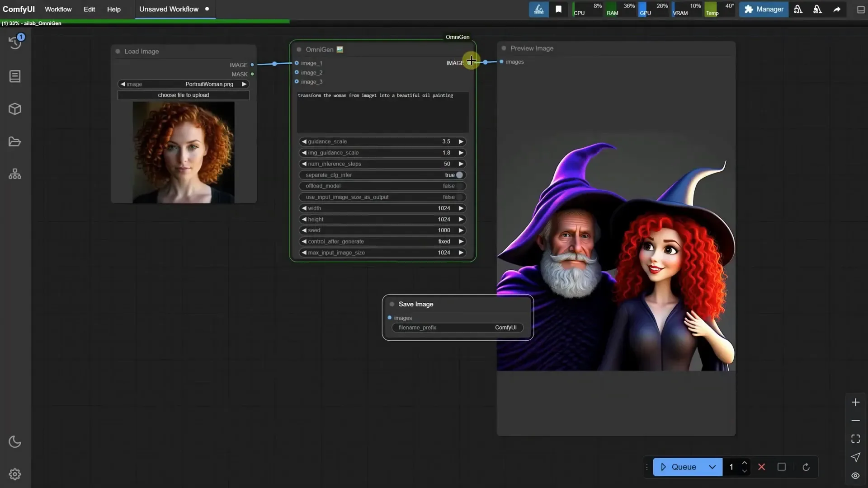Enable use_input_image_size_as_output toggle
868x488 pixels.
(x=459, y=197)
